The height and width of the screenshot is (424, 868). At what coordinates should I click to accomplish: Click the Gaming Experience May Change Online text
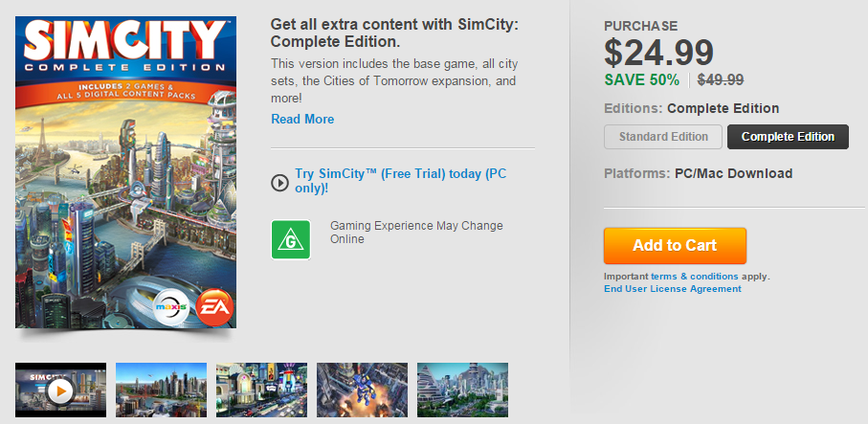tap(416, 233)
